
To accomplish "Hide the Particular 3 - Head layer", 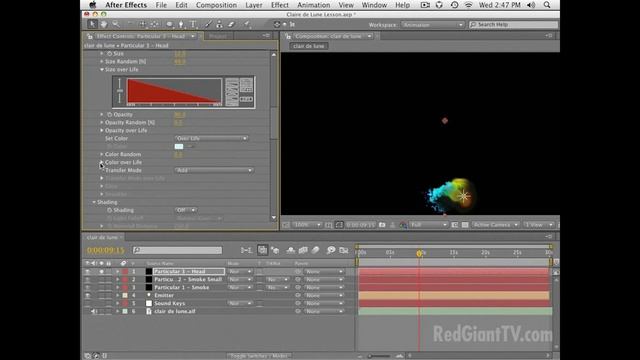I will 87,271.
